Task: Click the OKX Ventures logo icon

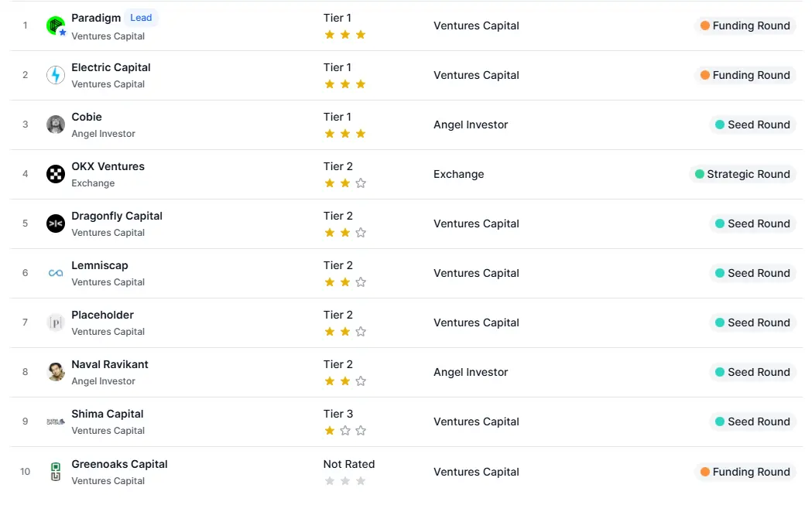Action: coord(55,174)
